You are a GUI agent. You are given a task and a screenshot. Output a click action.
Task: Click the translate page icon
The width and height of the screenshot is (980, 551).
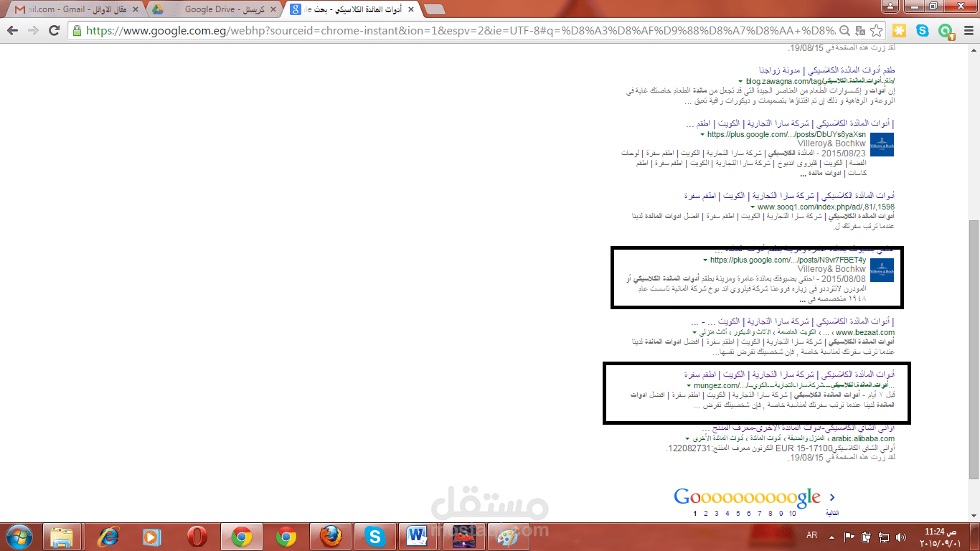pos(859,31)
